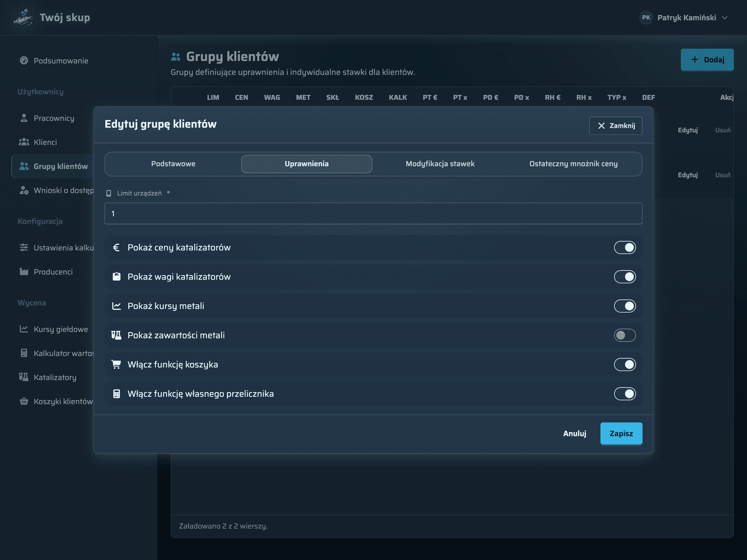
Task: Click the Edytuj grupę klientów dialog title
Action: [x=161, y=124]
